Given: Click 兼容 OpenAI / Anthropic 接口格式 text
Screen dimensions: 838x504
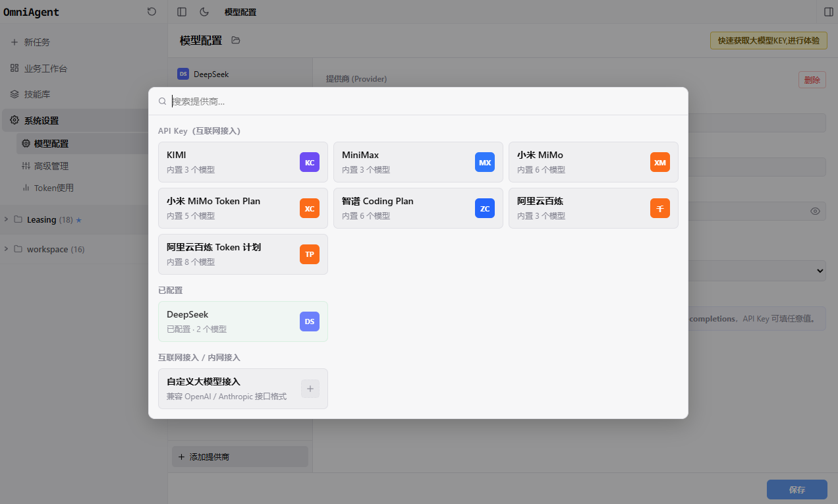Looking at the screenshot, I should tap(227, 397).
